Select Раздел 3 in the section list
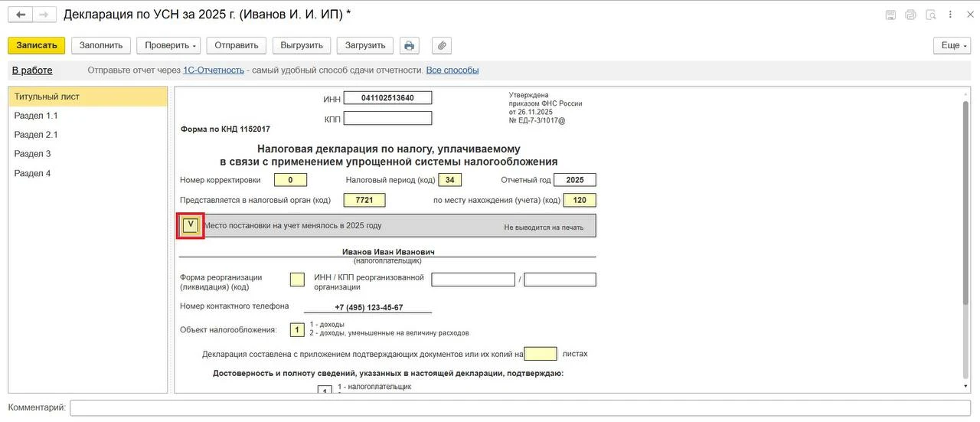 [88, 154]
